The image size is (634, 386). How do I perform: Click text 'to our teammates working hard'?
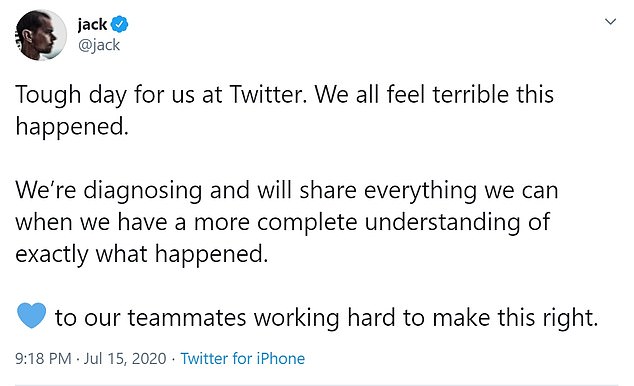(x=225, y=319)
